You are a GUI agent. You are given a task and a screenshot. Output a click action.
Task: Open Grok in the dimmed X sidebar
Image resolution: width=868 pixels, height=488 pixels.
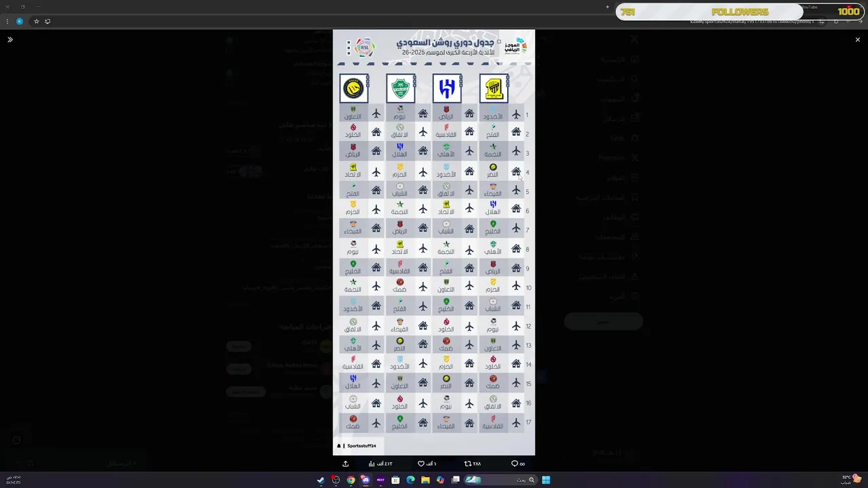[x=625, y=138]
